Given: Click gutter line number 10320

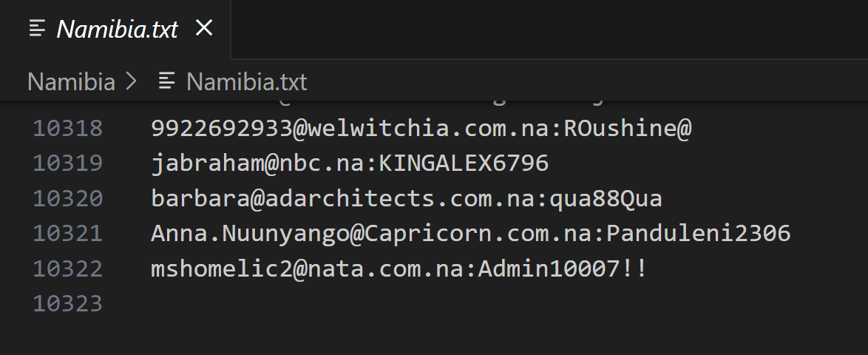Looking at the screenshot, I should tap(68, 198).
